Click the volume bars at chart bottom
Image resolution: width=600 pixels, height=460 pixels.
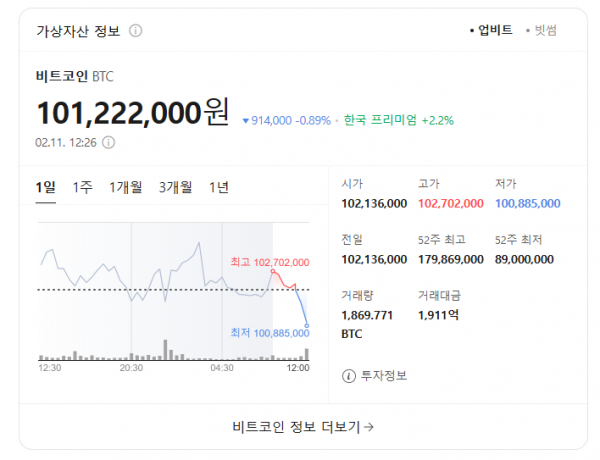pos(173,352)
